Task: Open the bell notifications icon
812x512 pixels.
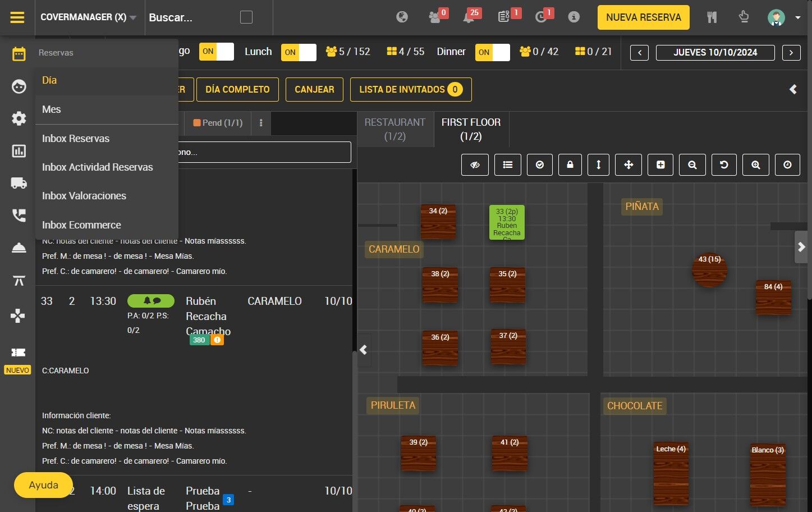Action: pos(469,17)
